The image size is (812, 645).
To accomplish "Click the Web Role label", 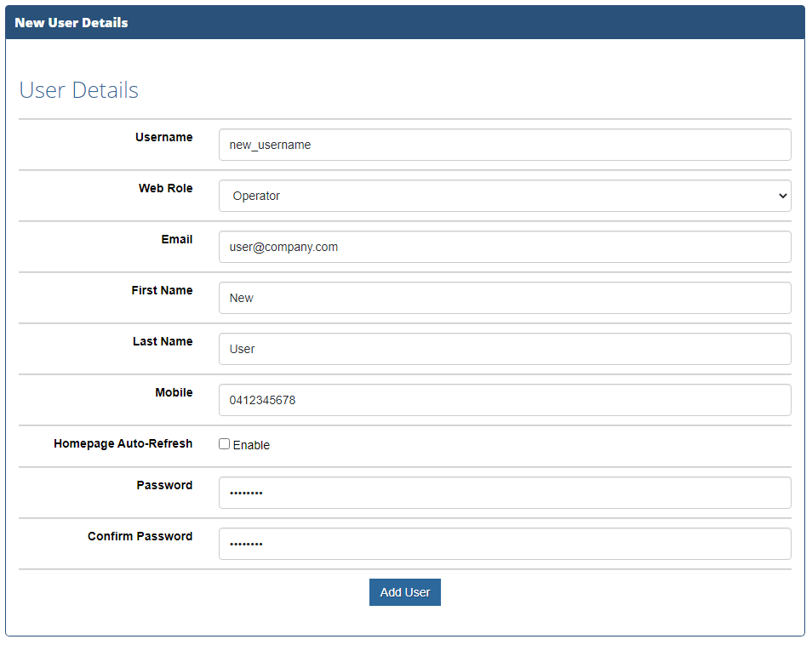I will click(x=165, y=188).
